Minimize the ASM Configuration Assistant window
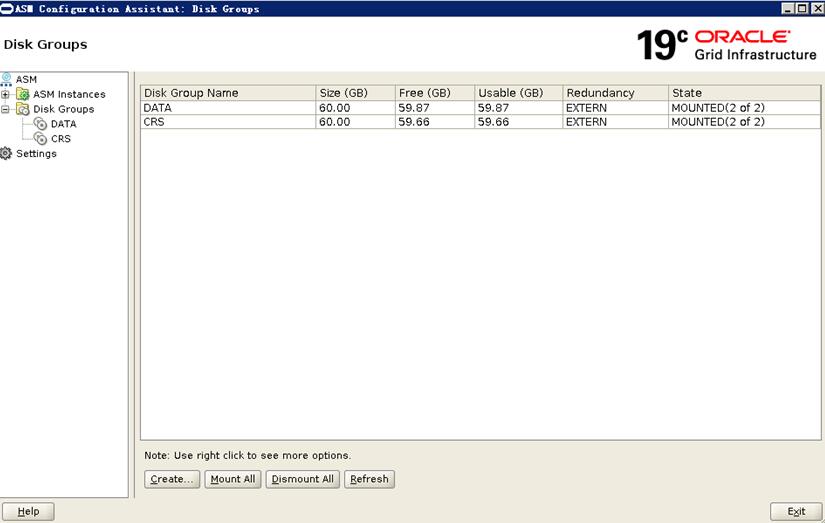The width and height of the screenshot is (825, 523). [x=788, y=8]
